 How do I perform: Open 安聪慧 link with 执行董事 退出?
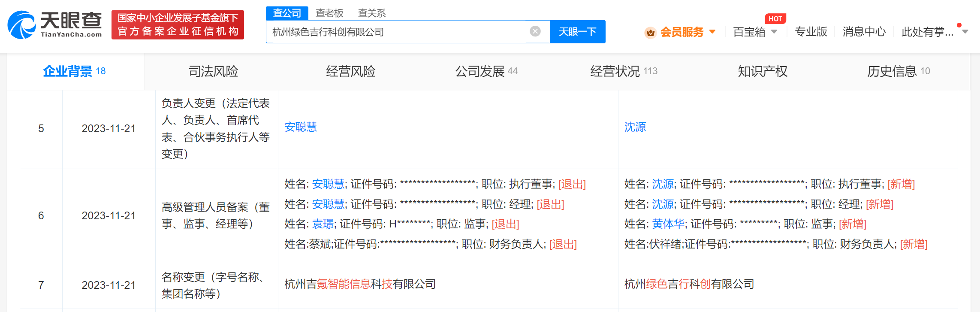click(328, 184)
